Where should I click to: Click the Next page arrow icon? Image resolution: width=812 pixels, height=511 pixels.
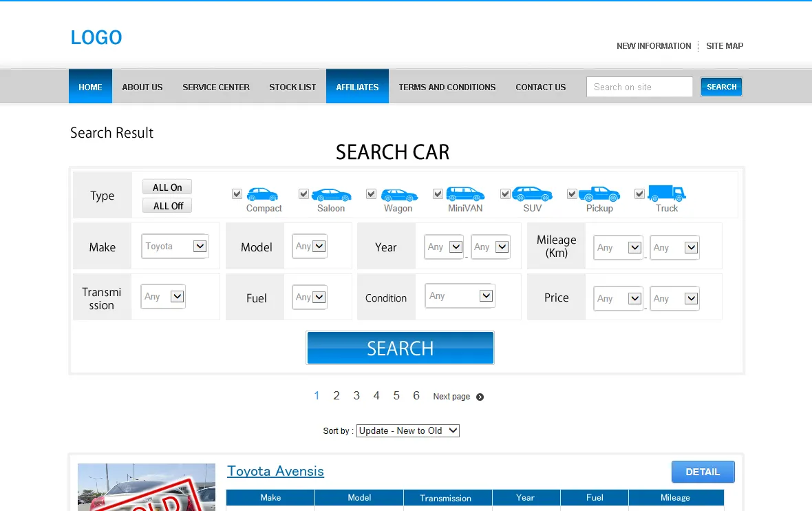pos(480,397)
